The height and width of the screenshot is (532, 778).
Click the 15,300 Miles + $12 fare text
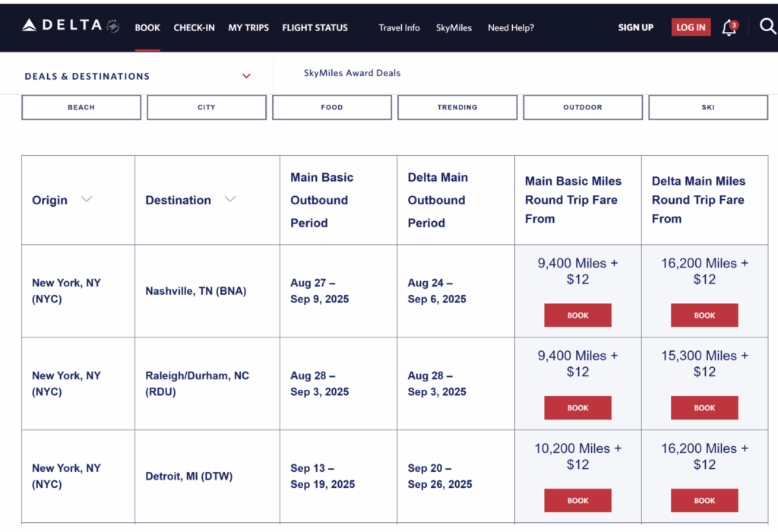(704, 364)
